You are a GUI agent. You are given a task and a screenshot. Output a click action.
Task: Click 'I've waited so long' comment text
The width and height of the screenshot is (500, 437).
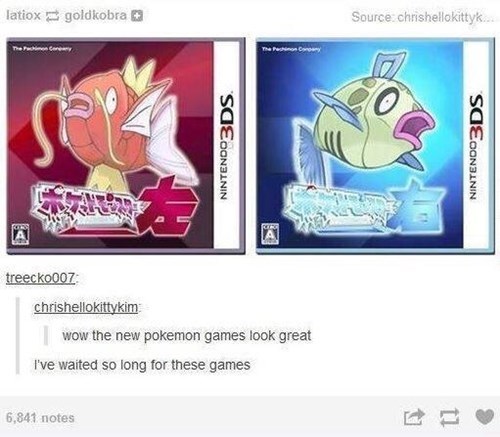coord(142,365)
